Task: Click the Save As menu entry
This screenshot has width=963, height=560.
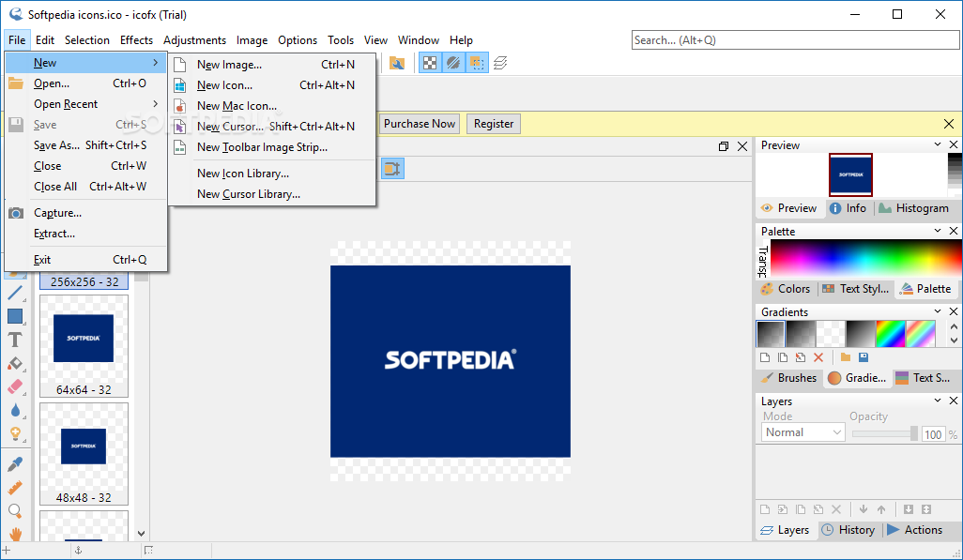Action: 86,145
